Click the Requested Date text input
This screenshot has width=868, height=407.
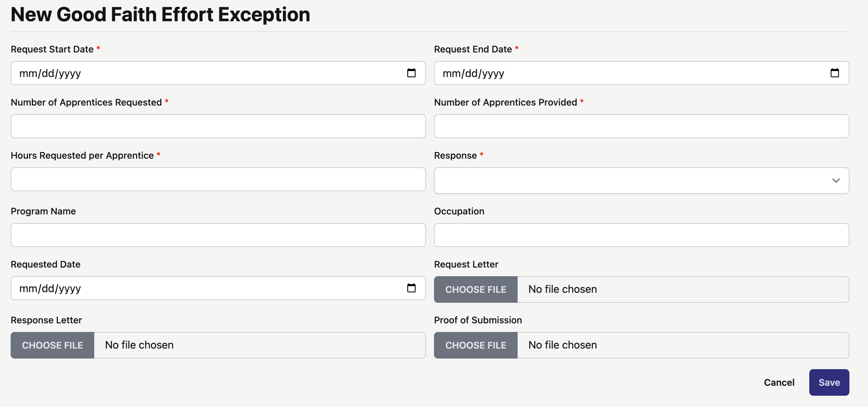coord(202,288)
